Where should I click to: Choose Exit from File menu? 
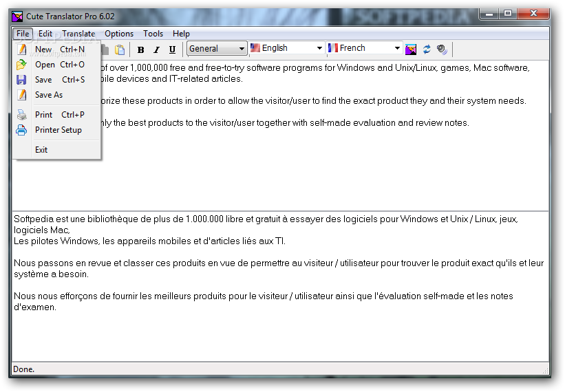(56, 150)
